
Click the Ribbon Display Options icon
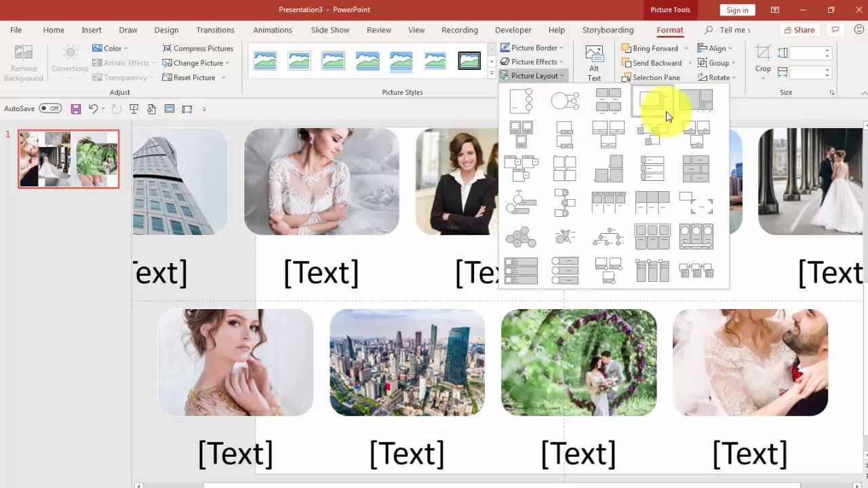tap(775, 10)
